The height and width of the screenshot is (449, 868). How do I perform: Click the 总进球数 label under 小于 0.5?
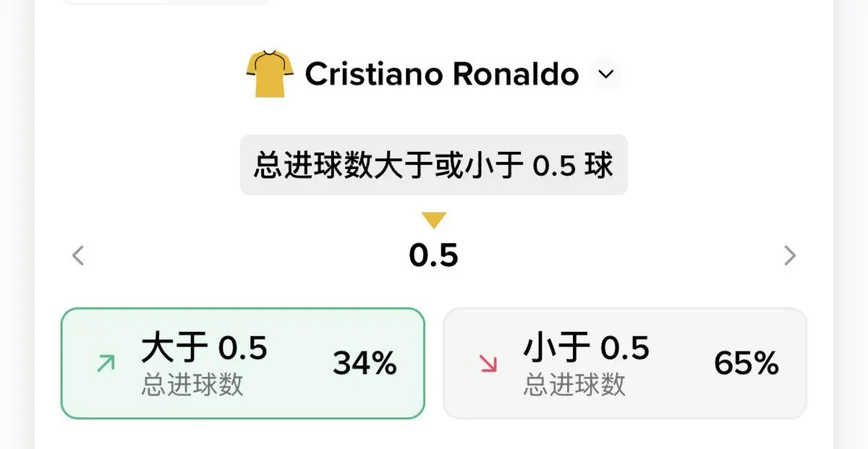[x=575, y=385]
